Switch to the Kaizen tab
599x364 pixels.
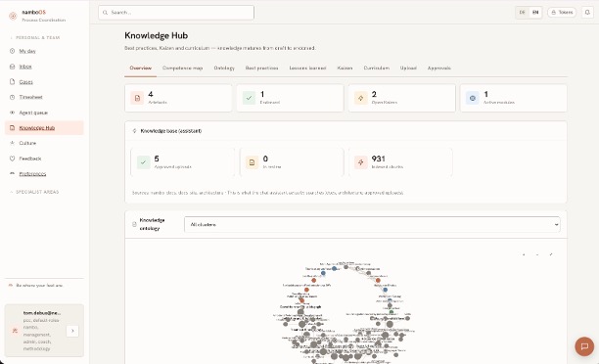(x=345, y=68)
